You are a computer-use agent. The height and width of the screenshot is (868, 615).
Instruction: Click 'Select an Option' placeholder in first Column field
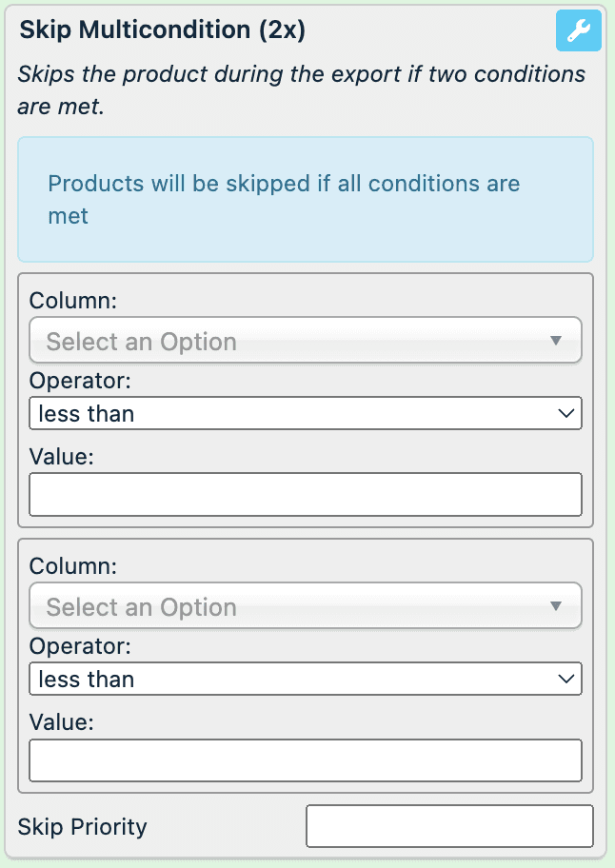tap(142, 342)
